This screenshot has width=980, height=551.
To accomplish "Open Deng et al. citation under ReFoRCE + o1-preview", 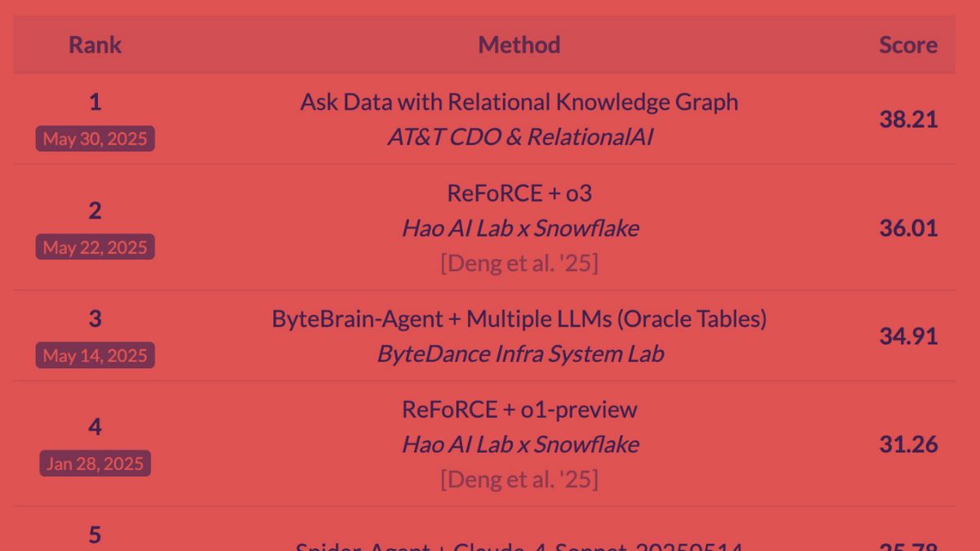I will pos(519,479).
